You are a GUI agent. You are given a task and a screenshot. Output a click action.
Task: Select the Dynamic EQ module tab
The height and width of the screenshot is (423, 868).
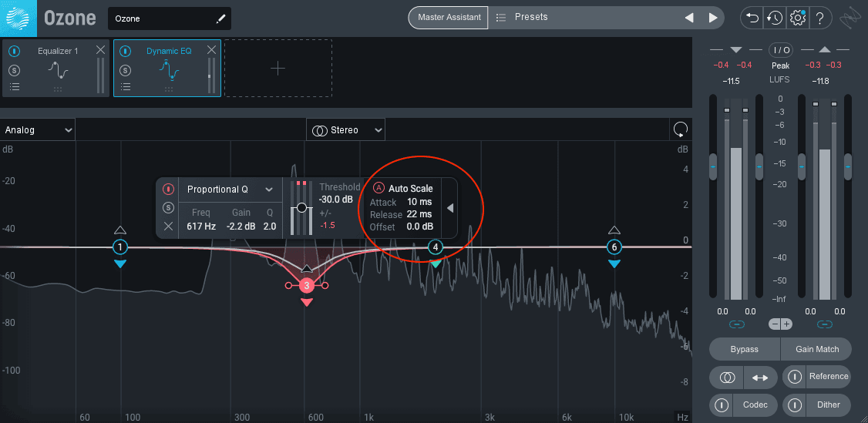coord(167,69)
